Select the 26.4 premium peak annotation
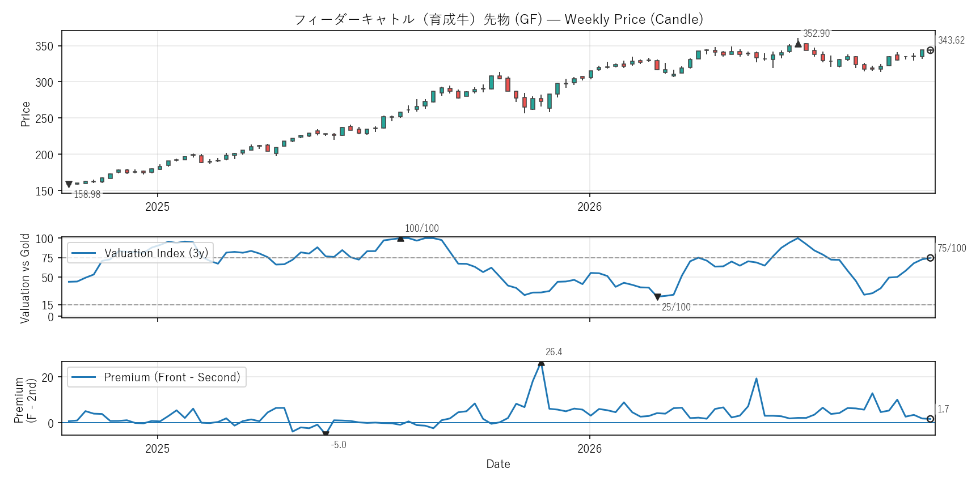980x481 pixels. [x=554, y=352]
